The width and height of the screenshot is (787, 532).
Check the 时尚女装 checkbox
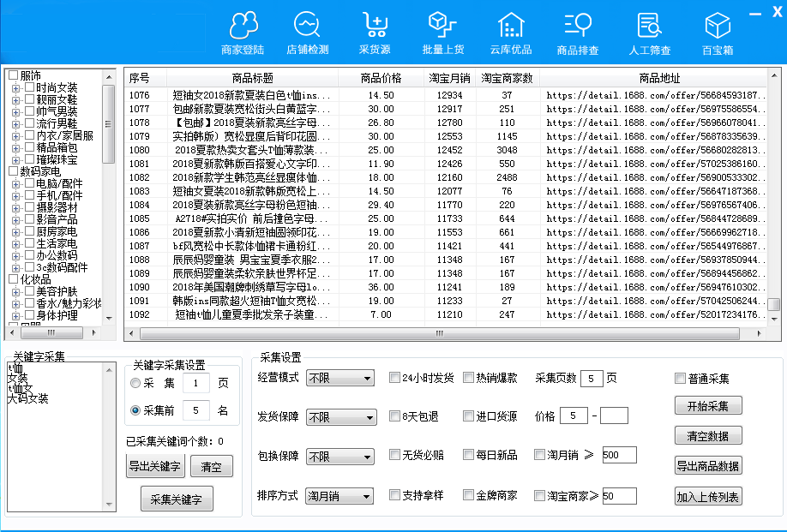pyautogui.click(x=30, y=87)
